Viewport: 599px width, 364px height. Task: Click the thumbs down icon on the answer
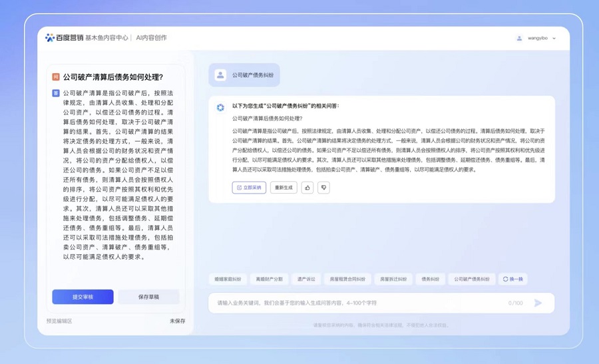[323, 188]
